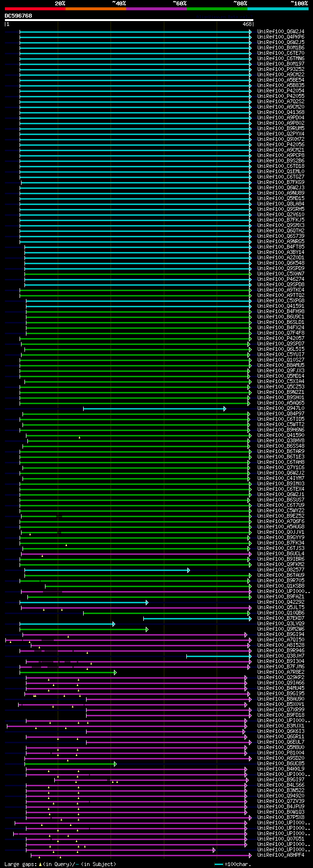
Task: Select the UniRef100_A9PCP8 label
Action: click(281, 155)
